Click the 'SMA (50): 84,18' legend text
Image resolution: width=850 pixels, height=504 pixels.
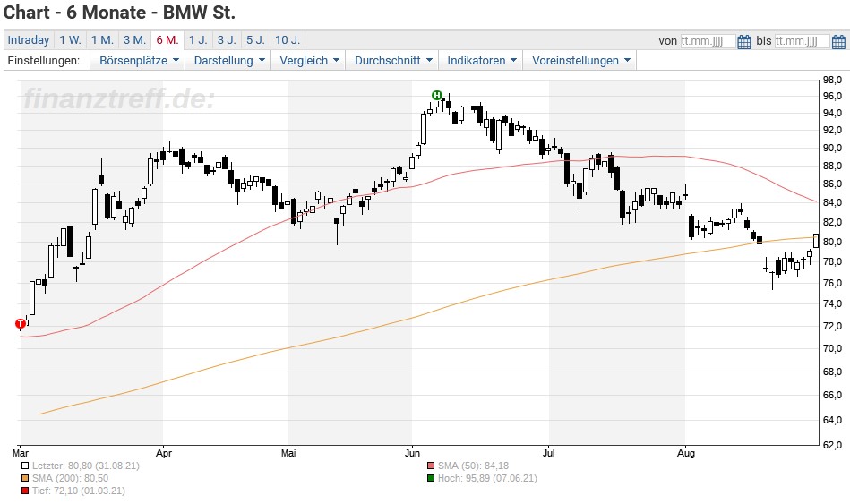tap(473, 466)
